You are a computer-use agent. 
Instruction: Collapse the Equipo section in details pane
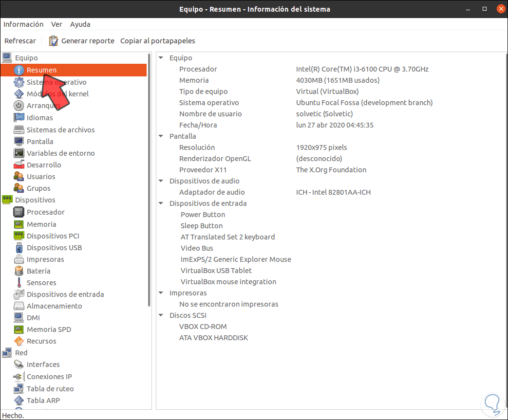pos(161,58)
